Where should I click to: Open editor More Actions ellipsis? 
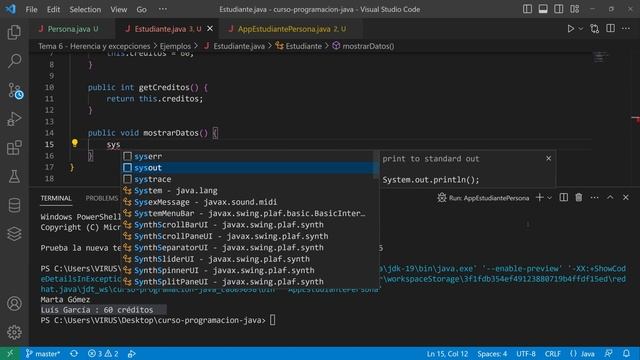point(626,29)
